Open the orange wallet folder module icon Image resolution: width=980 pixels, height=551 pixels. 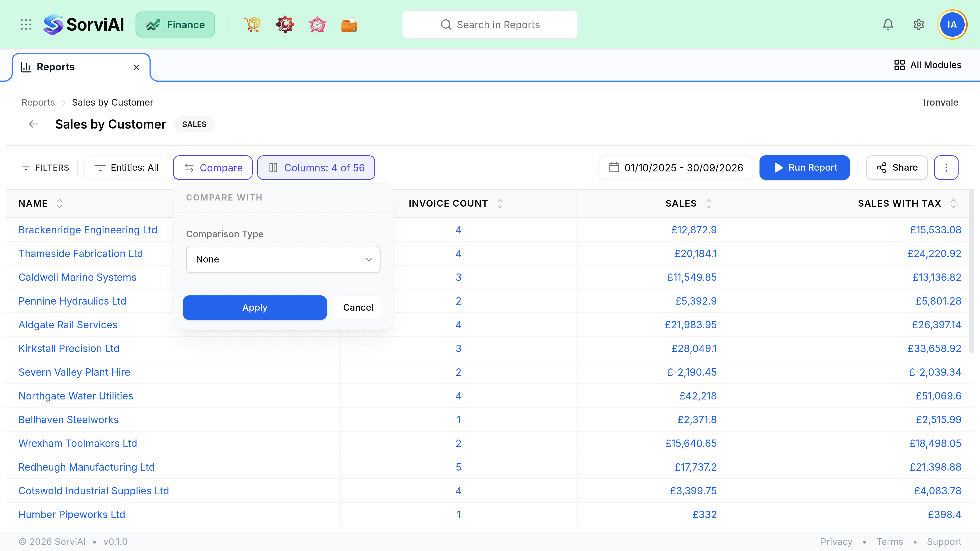pos(349,25)
